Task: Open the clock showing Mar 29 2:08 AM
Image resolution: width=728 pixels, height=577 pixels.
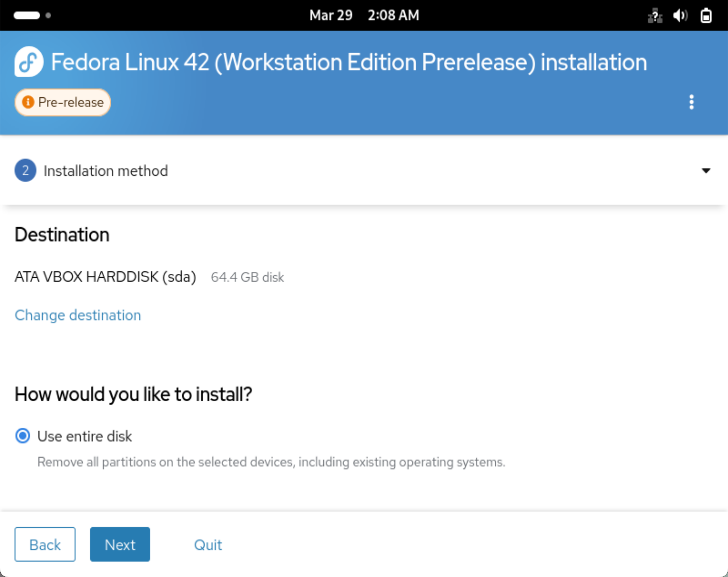Action: [x=364, y=16]
